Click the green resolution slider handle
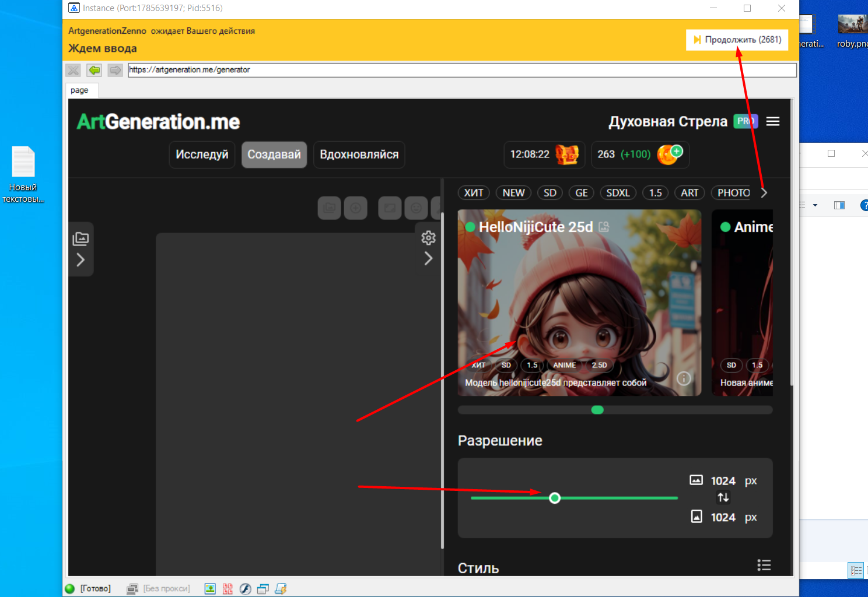The width and height of the screenshot is (868, 597). coord(555,498)
